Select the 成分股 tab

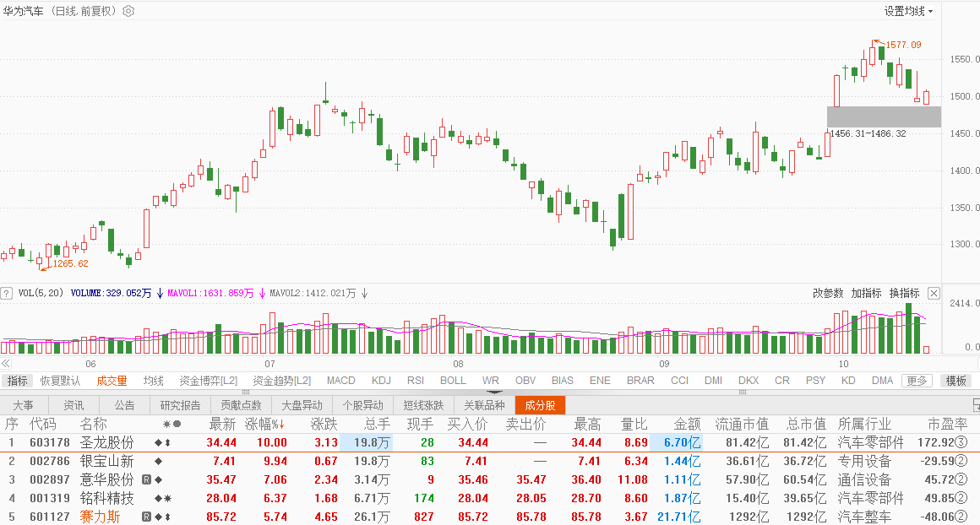tap(540, 406)
